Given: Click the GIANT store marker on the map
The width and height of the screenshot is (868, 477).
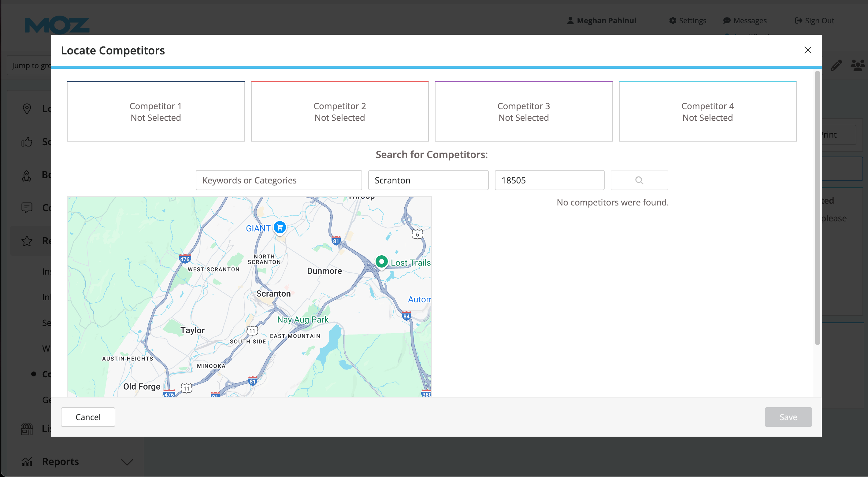Looking at the screenshot, I should 280,227.
